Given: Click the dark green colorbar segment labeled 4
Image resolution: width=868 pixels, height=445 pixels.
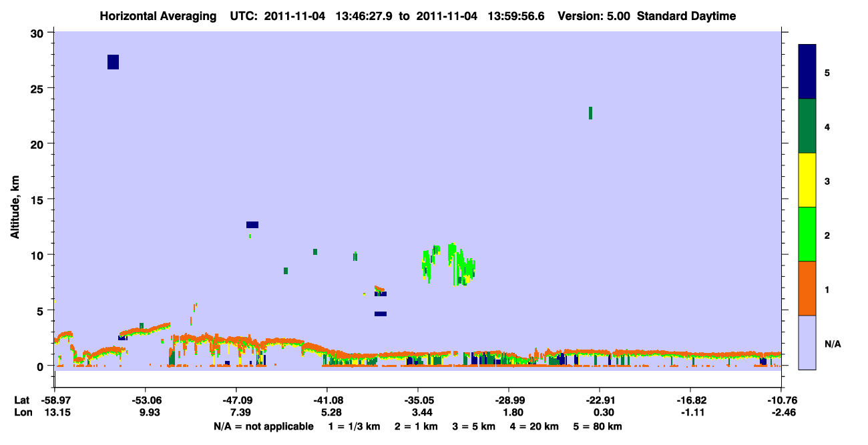Looking at the screenshot, I should tap(807, 126).
